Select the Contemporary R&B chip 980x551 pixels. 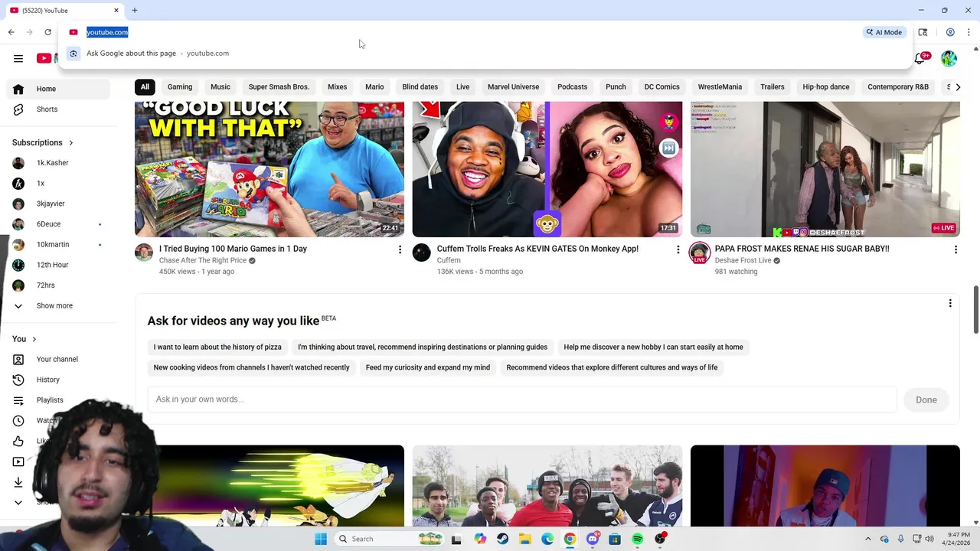point(898,87)
